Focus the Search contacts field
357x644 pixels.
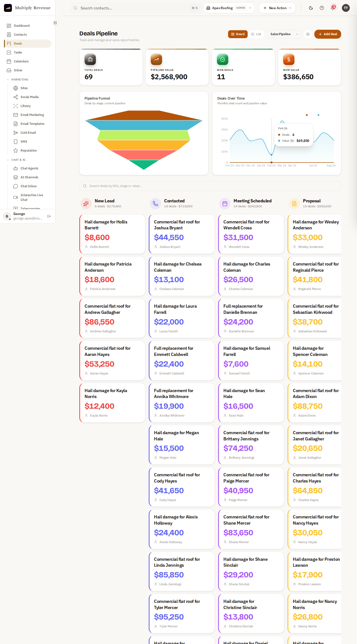(135, 8)
